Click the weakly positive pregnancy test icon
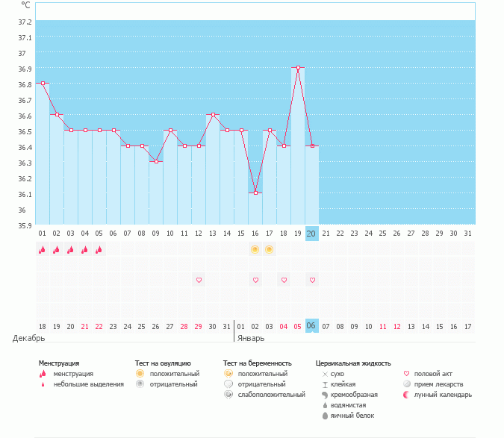The width and height of the screenshot is (504, 438). pyautogui.click(x=228, y=395)
